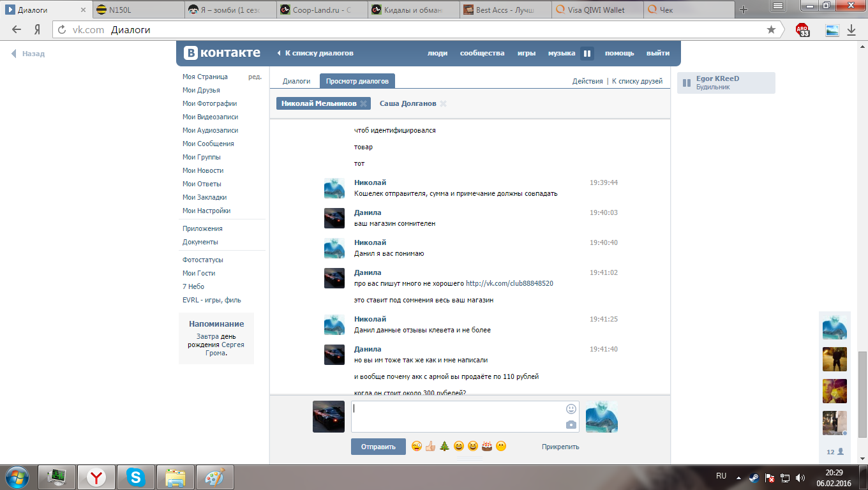
Task: Open Skype from the taskbar
Action: 135,477
